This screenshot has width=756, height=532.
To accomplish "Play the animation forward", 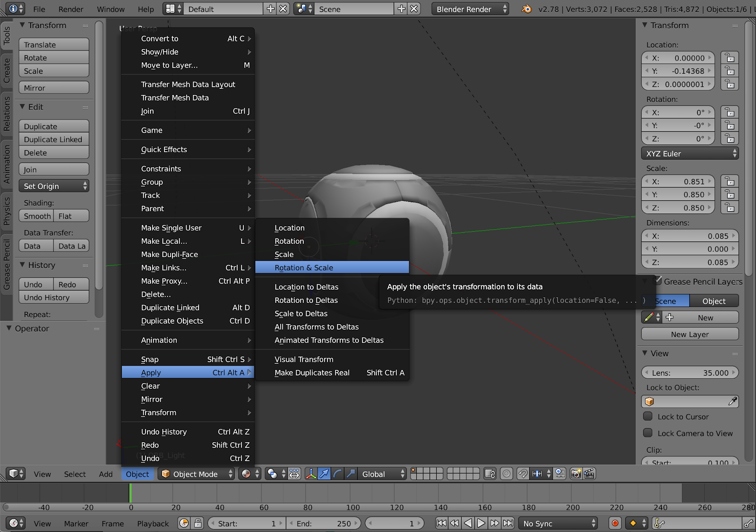I will pos(481,523).
